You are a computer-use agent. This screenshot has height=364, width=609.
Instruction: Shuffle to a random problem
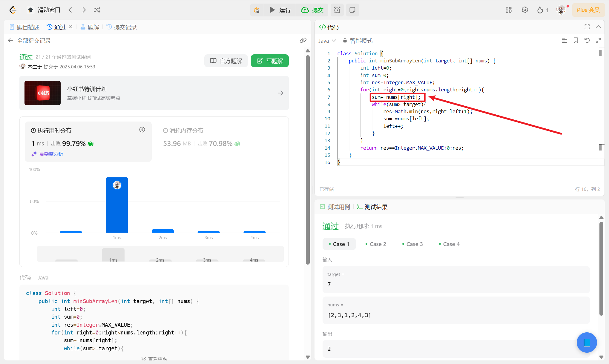coord(97,10)
